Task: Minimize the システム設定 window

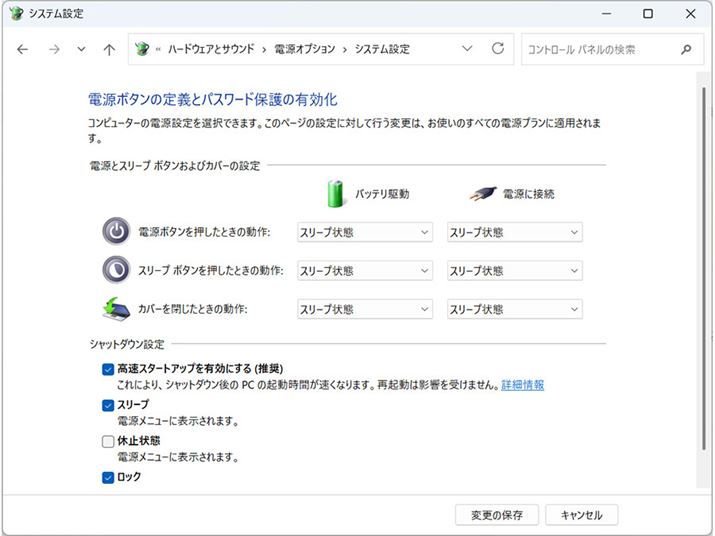Action: pyautogui.click(x=606, y=14)
